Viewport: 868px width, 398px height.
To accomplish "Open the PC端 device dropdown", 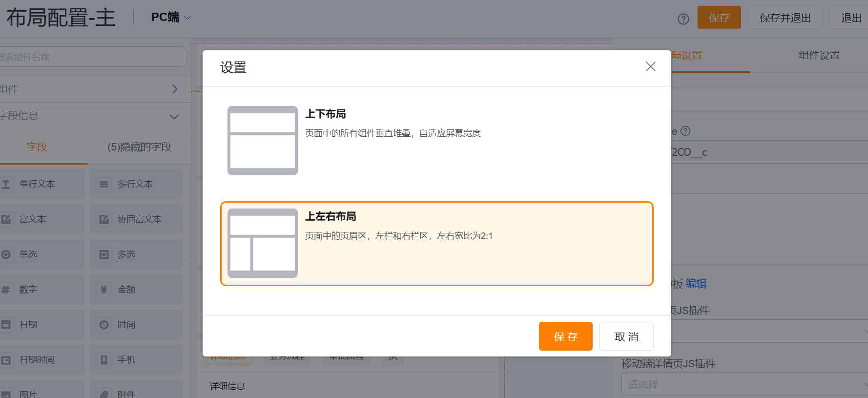I will [x=171, y=18].
